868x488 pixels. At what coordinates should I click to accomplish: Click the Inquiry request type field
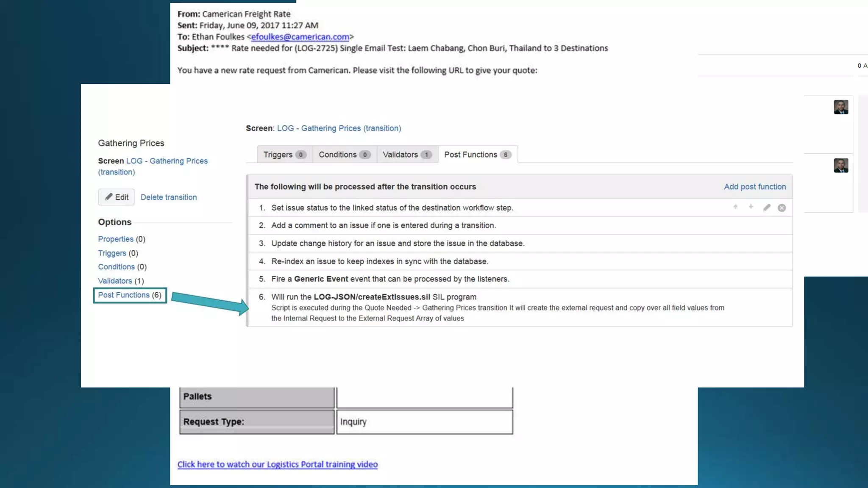(x=425, y=422)
